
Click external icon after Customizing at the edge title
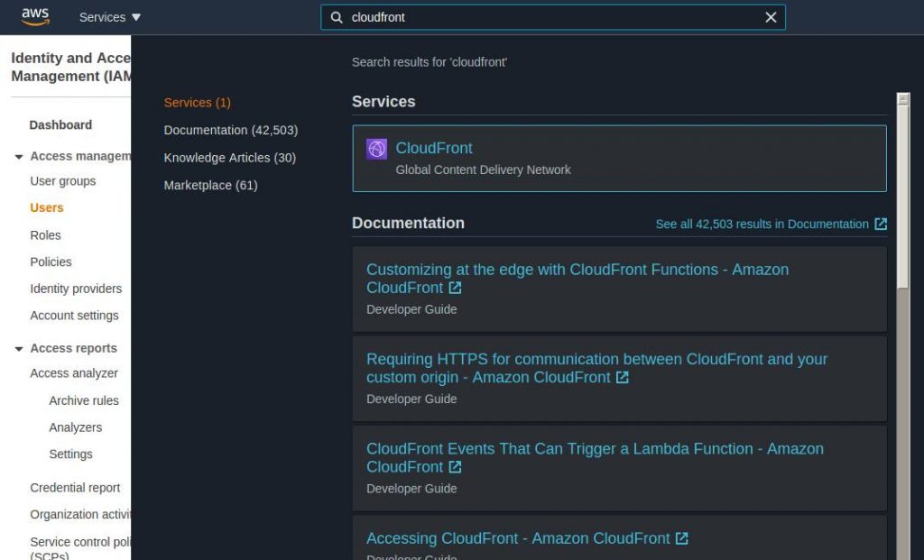coord(455,288)
